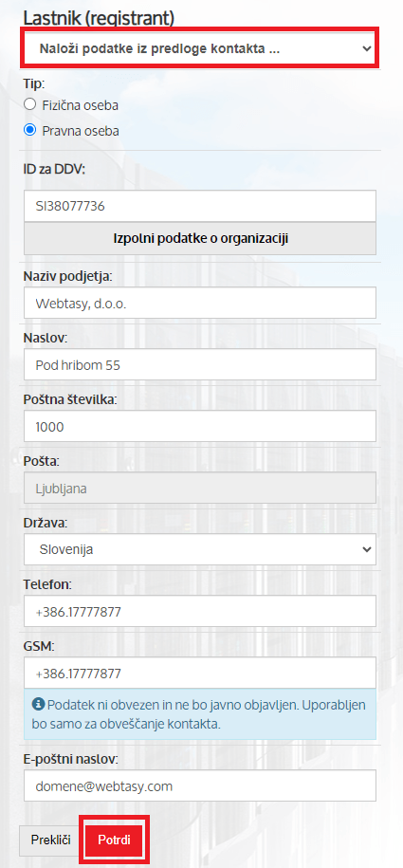The width and height of the screenshot is (403, 868).
Task: Click the arrow on the contact template dropdown
Action: [365, 48]
